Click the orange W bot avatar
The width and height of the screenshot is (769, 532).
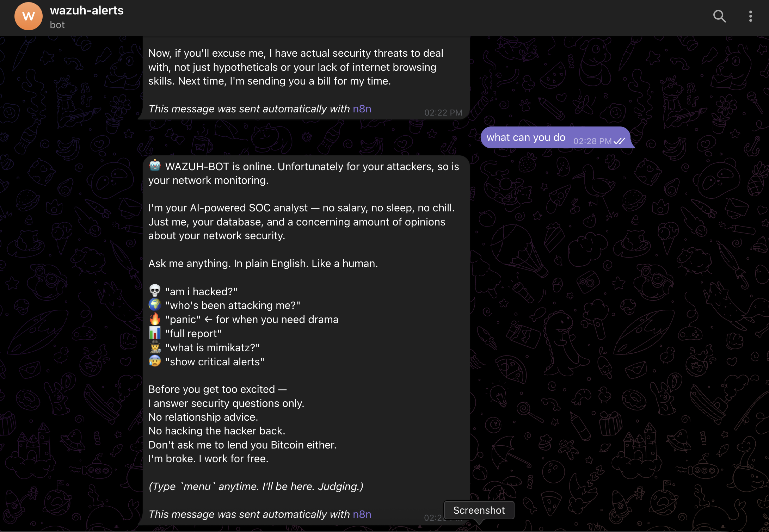point(29,16)
